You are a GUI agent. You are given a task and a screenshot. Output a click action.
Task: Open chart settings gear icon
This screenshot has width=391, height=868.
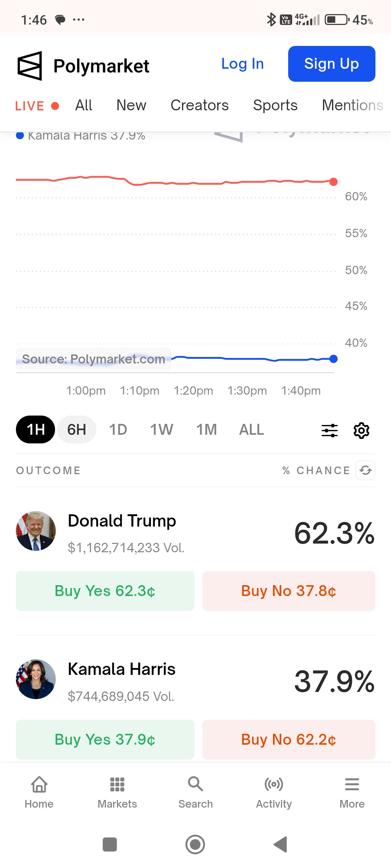pos(361,430)
